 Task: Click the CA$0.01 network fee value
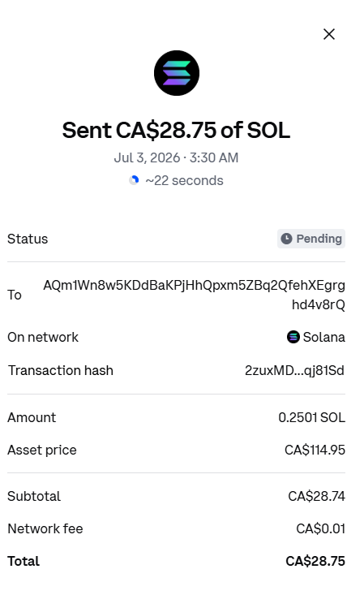tap(321, 528)
